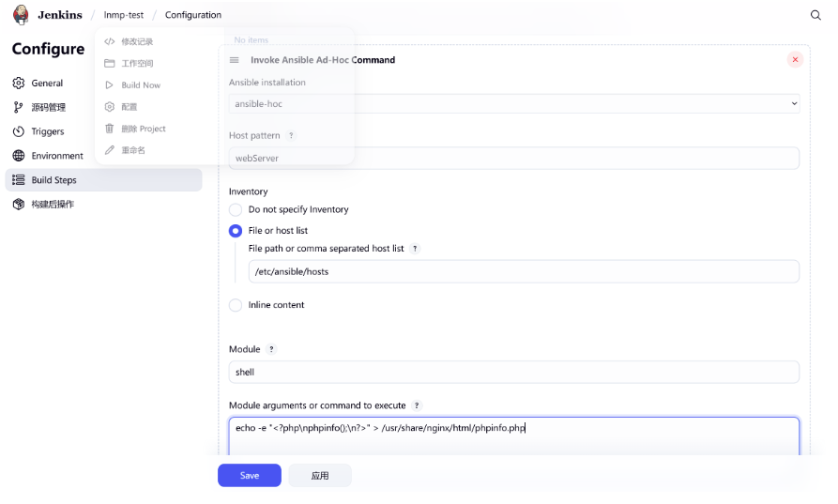838x504 pixels.
Task: Go to the Build Steps section
Action: coord(103,180)
